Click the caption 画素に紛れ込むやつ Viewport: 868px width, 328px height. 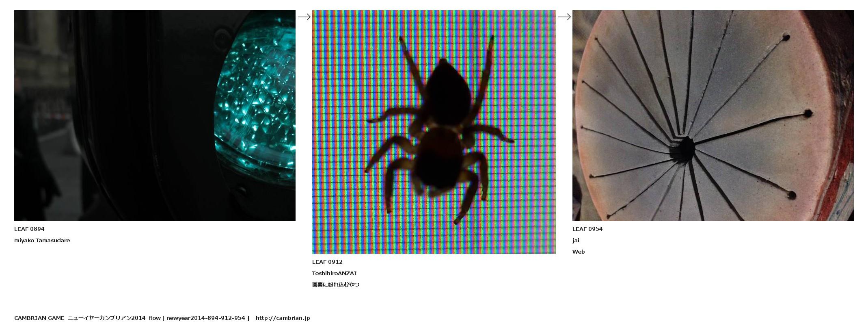[x=336, y=285]
